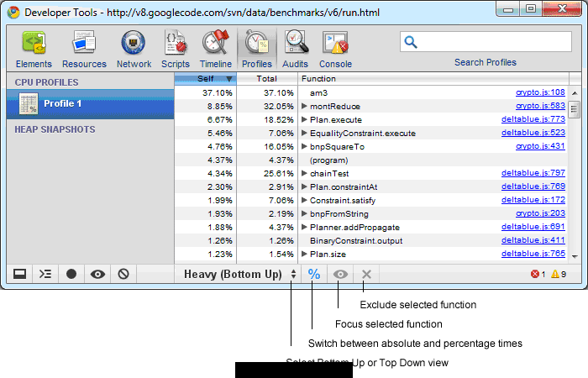Open the Network panel

[x=134, y=50]
